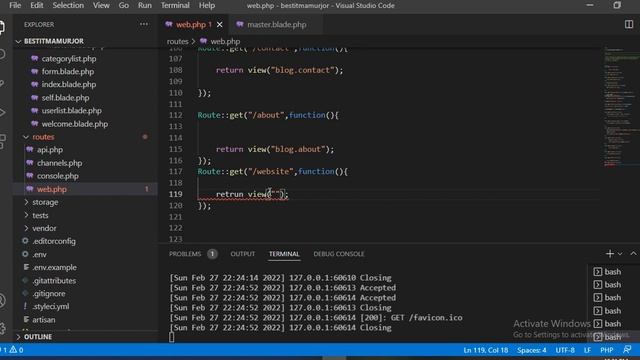The width and height of the screenshot is (640, 360).
Task: Maximize the panel with the up chevron
Action: pos(633,254)
